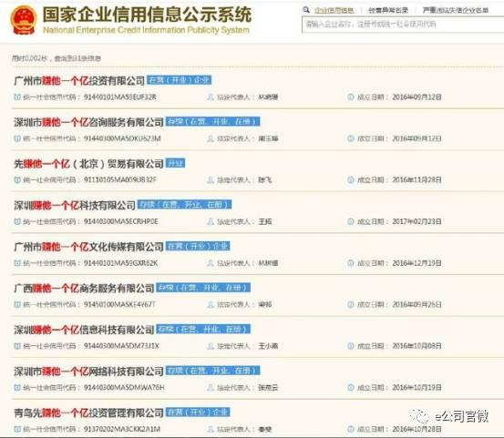Viewport: 504px width, 438px height.
Task: Click the 开业 status badge of Beijing company
Action: [176, 163]
